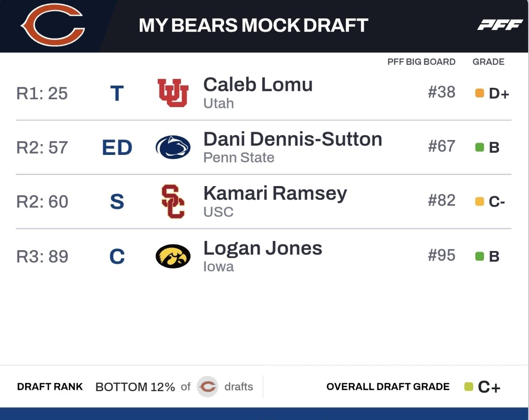
Task: Click the Utah Utes team logo
Action: coord(173,93)
